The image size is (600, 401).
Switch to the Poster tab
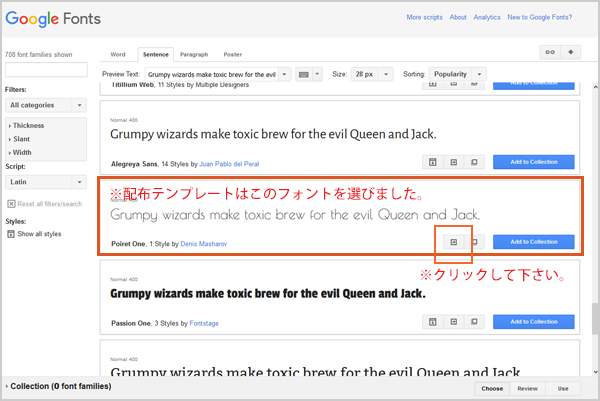(x=233, y=54)
